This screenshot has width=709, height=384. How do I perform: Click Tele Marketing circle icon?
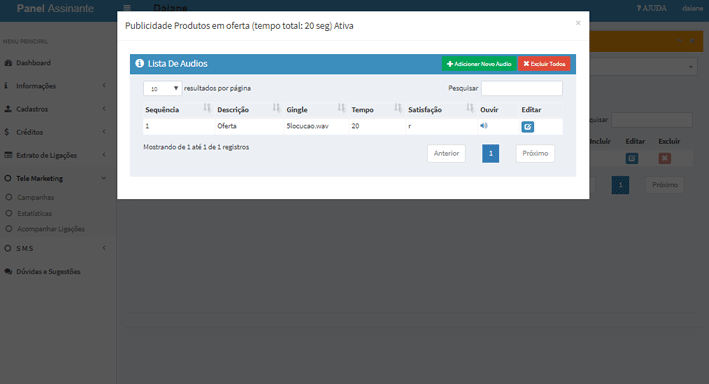8,178
